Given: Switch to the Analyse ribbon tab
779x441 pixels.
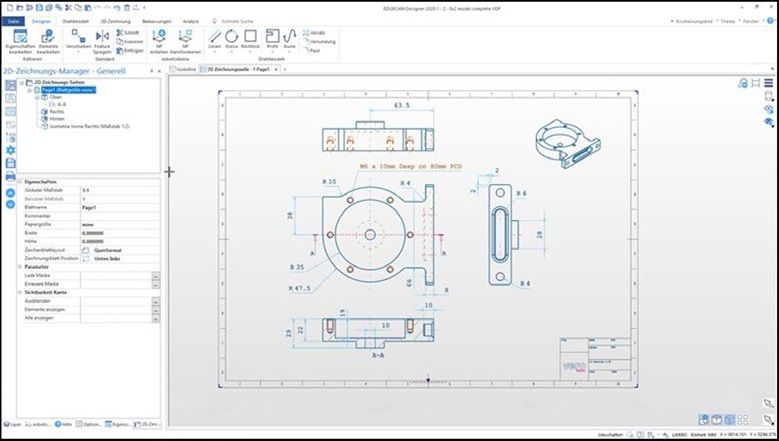Looking at the screenshot, I should (x=191, y=21).
